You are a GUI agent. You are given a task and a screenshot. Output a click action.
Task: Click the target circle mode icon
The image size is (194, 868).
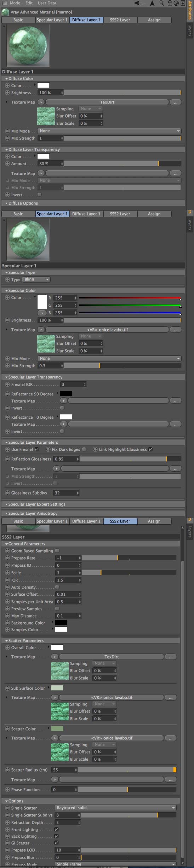(x=176, y=3)
